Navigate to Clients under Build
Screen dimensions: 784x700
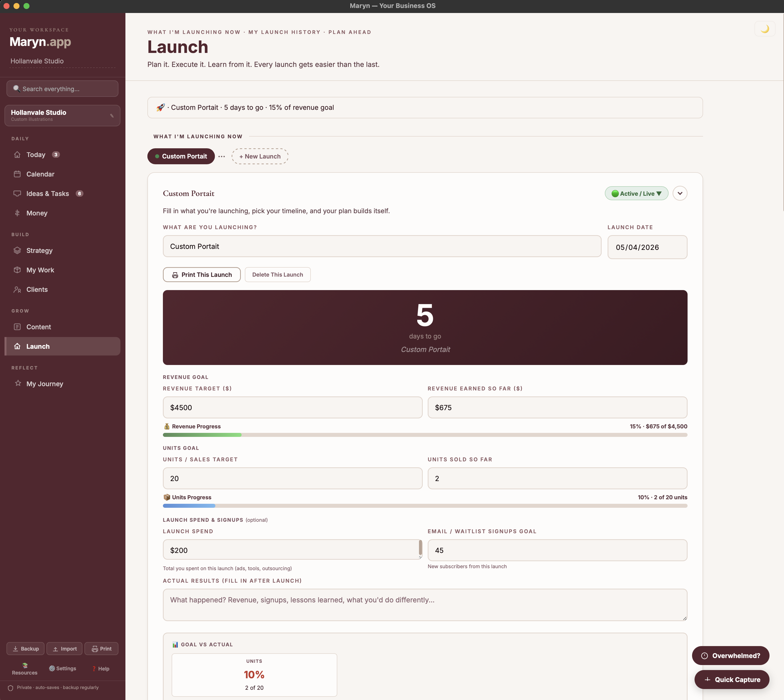(x=37, y=289)
